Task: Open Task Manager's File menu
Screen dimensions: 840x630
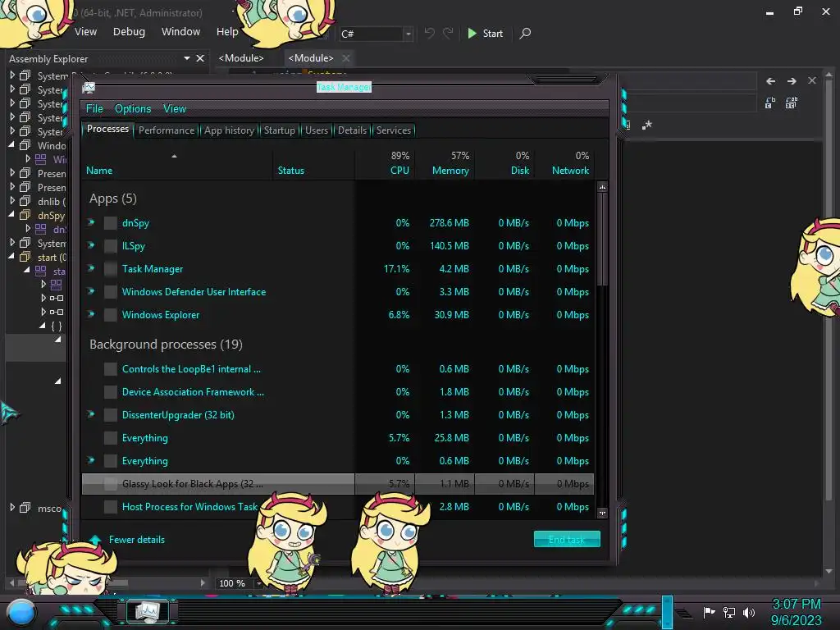Action: (94, 109)
